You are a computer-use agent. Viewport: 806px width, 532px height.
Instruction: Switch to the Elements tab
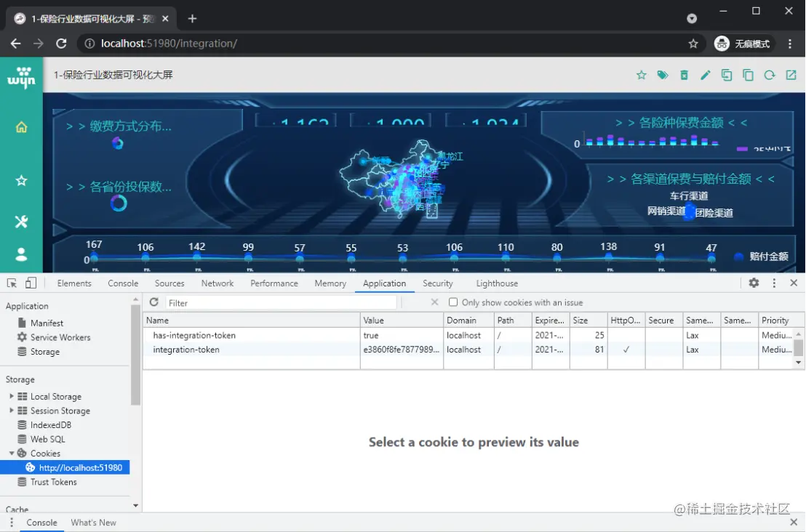coord(74,283)
